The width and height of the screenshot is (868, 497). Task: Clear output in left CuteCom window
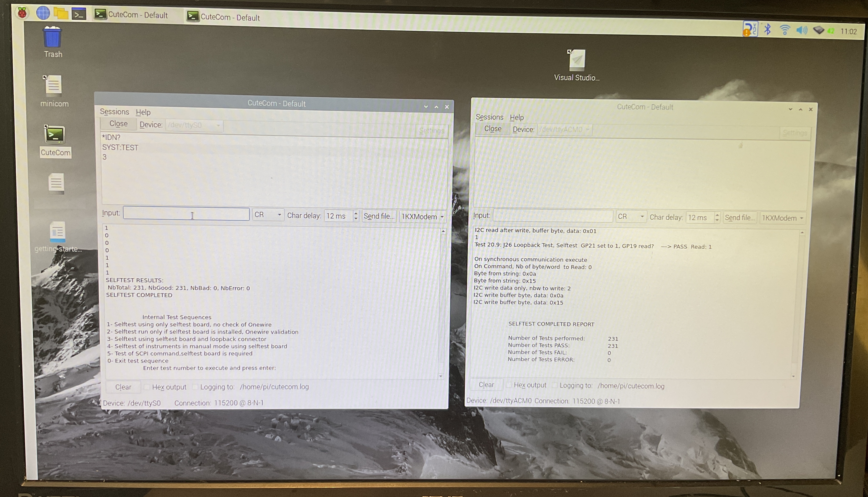click(123, 387)
